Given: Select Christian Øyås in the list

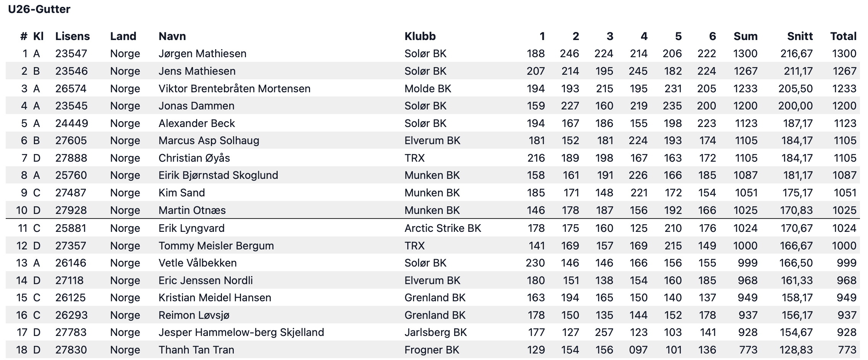Looking at the screenshot, I should pos(194,158).
